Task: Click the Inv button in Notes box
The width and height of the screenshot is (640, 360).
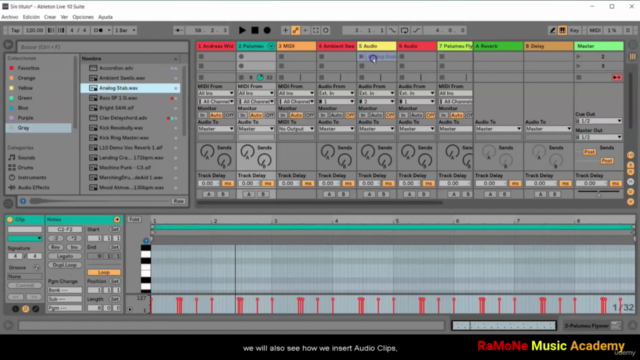Action: (74, 247)
